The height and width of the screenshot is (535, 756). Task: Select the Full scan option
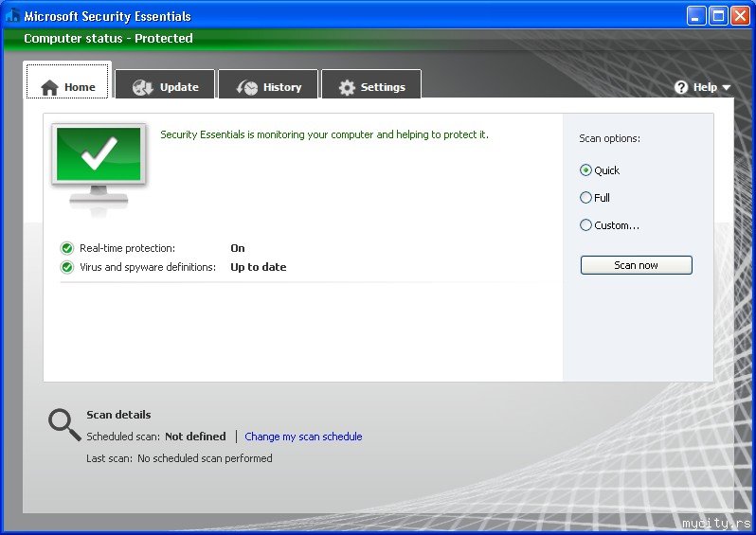click(595, 198)
